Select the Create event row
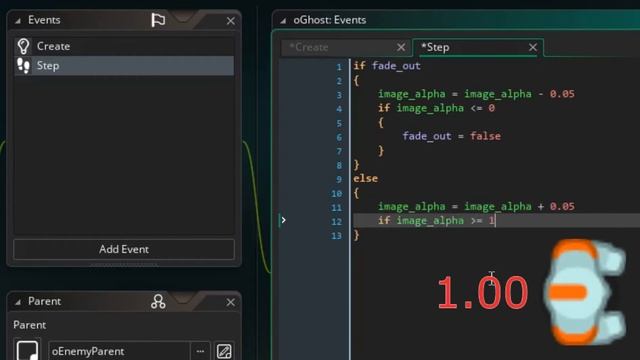 click(124, 47)
